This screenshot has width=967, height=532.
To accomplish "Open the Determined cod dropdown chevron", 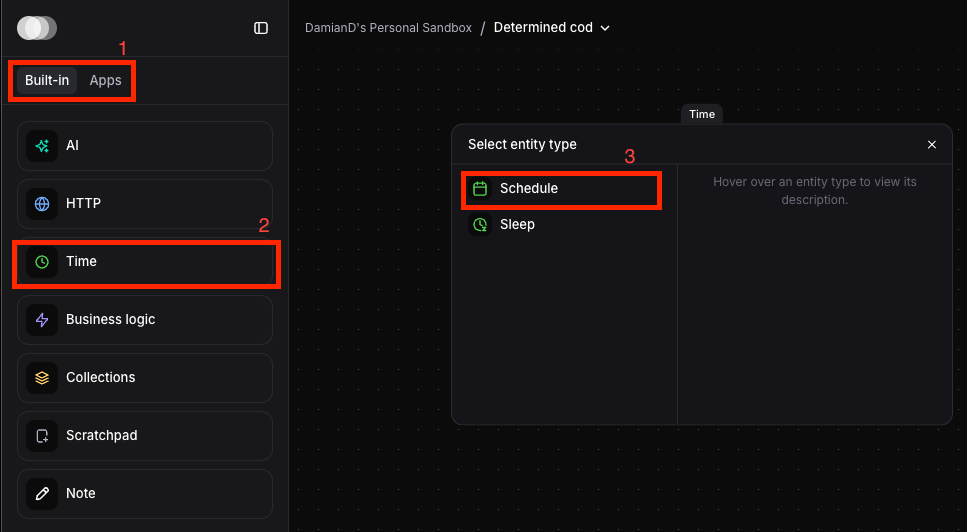I will (605, 28).
